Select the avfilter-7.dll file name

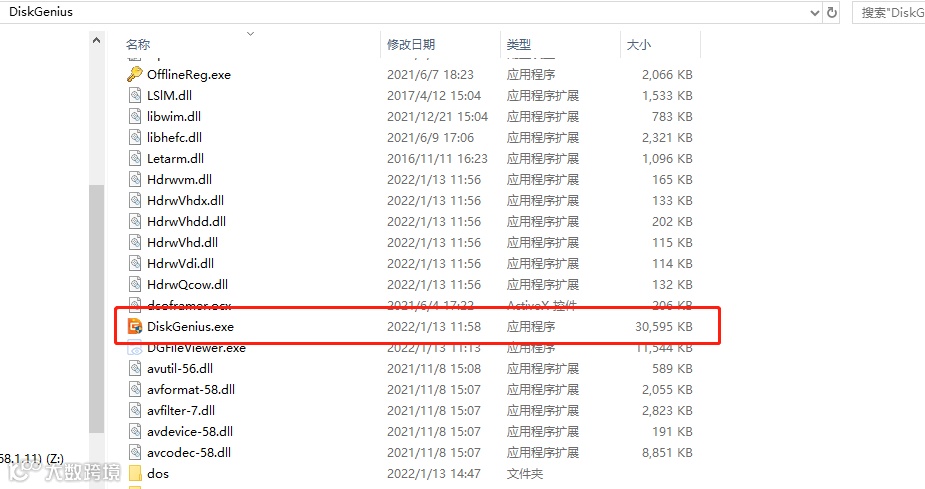pyautogui.click(x=181, y=410)
